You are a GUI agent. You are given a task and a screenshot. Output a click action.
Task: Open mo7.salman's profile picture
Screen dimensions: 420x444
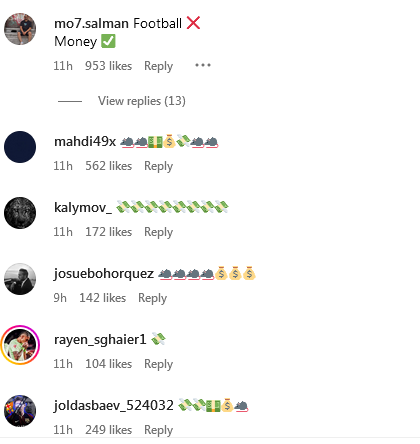point(20,29)
